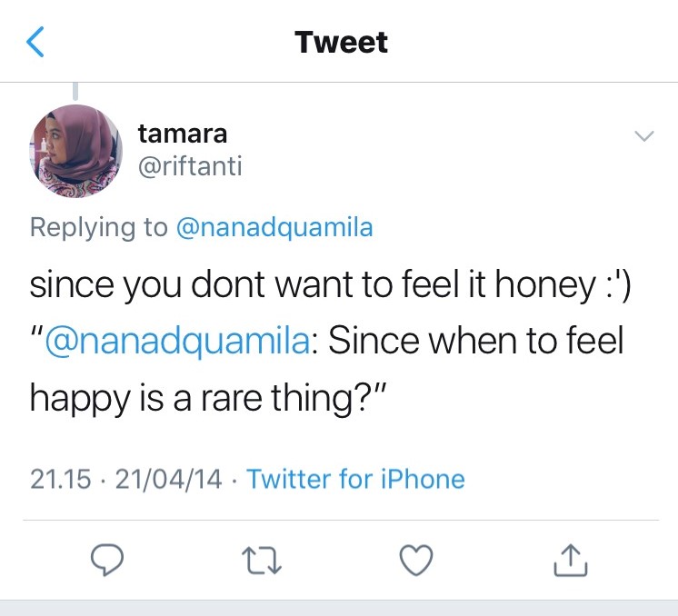
Task: Open the reply speech bubble icon
Action: pyautogui.click(x=107, y=560)
